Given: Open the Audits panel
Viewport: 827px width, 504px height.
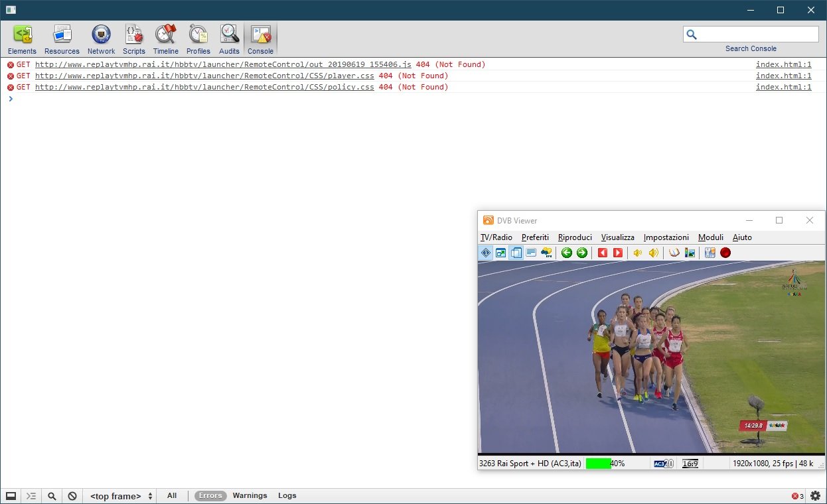Looking at the screenshot, I should [x=229, y=40].
